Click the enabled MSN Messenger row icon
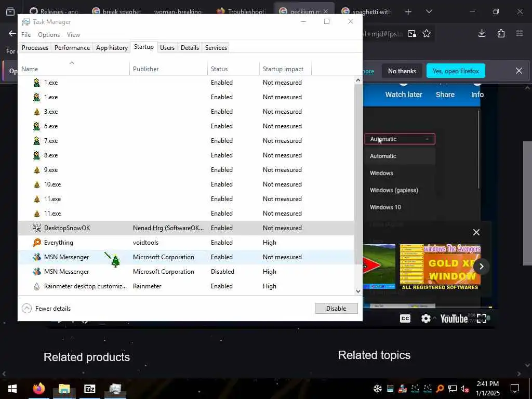This screenshot has height=399, width=532. tap(37, 257)
